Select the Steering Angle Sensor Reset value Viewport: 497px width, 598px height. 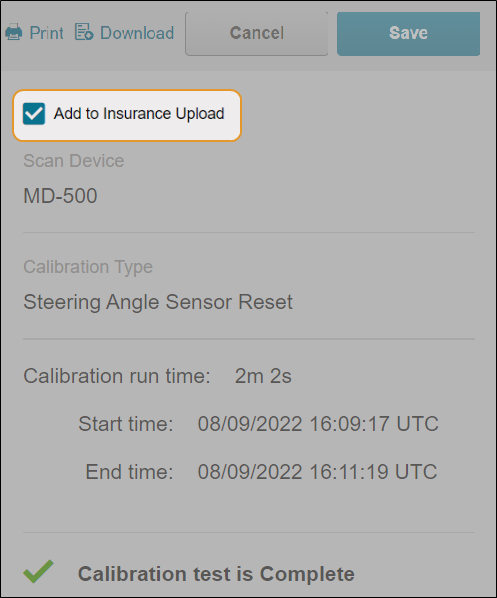coord(158,302)
